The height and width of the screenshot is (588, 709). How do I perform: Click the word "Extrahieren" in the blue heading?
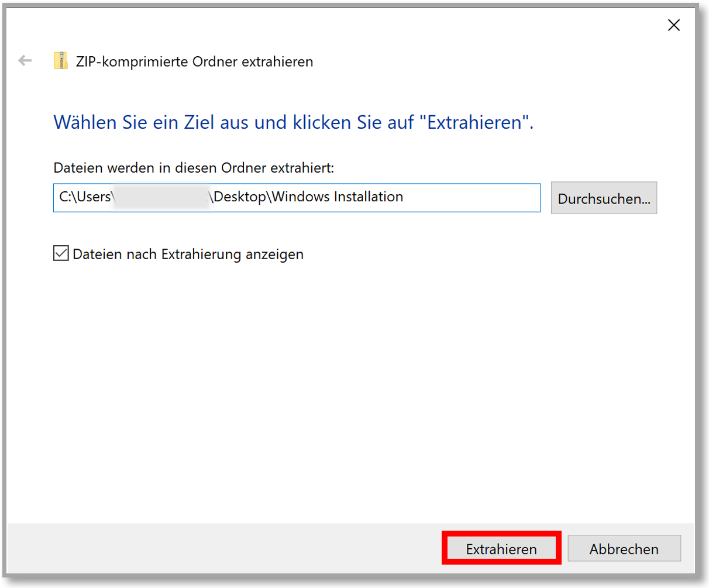click(x=474, y=122)
